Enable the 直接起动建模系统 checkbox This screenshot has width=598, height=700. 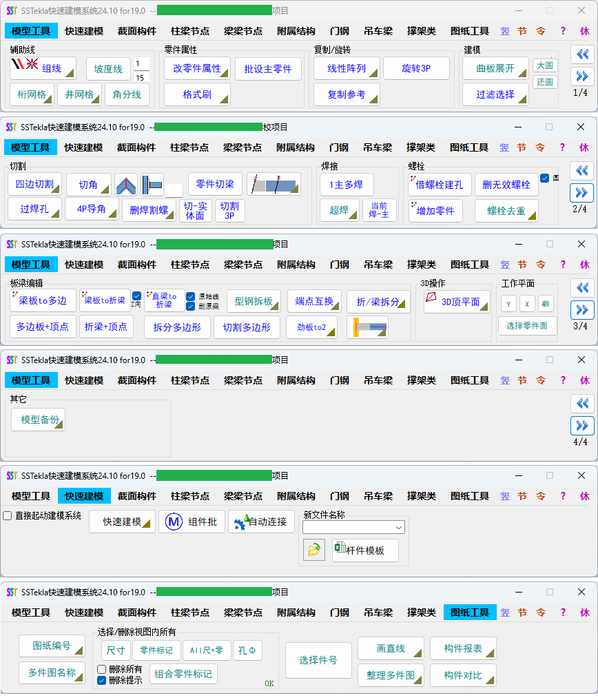point(7,515)
